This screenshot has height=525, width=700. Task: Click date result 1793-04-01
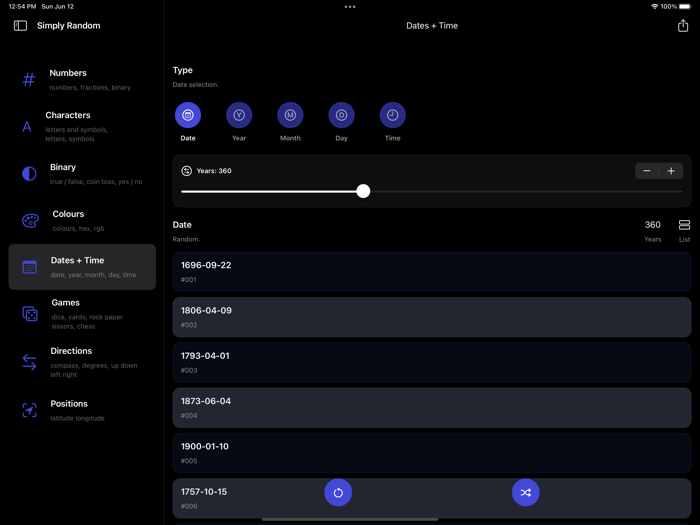pos(432,362)
